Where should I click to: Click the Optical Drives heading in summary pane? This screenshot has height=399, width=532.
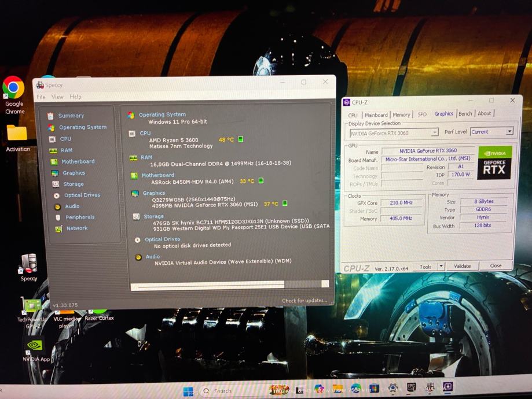163,239
